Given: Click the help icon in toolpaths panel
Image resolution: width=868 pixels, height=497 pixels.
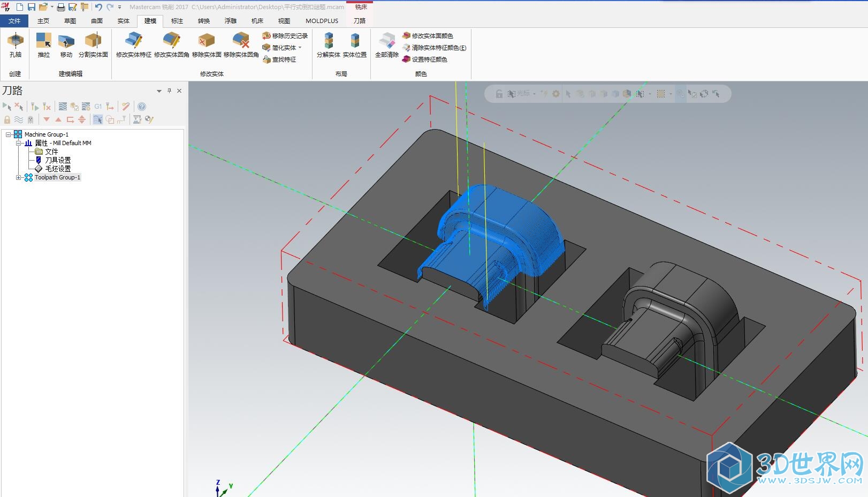Looking at the screenshot, I should pos(142,107).
